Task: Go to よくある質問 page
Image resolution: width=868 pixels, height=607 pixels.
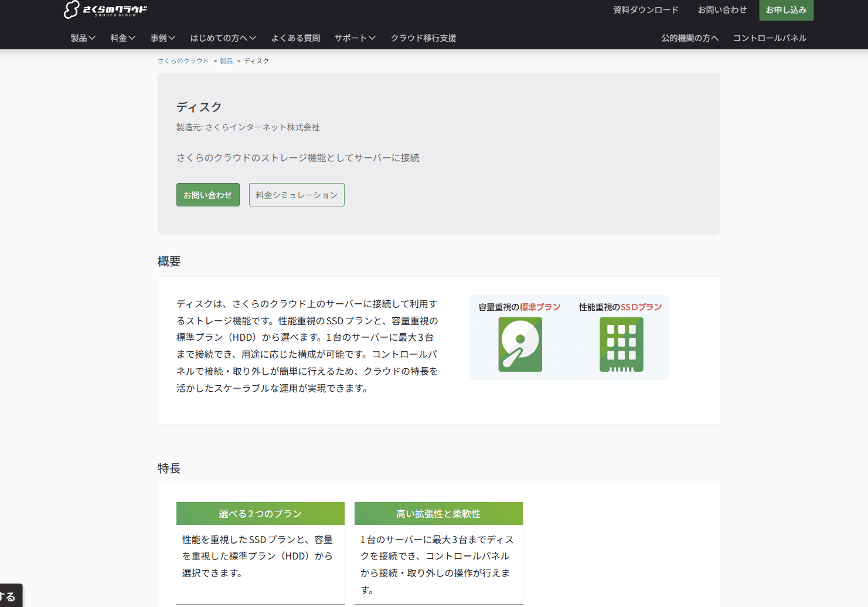Action: click(295, 38)
